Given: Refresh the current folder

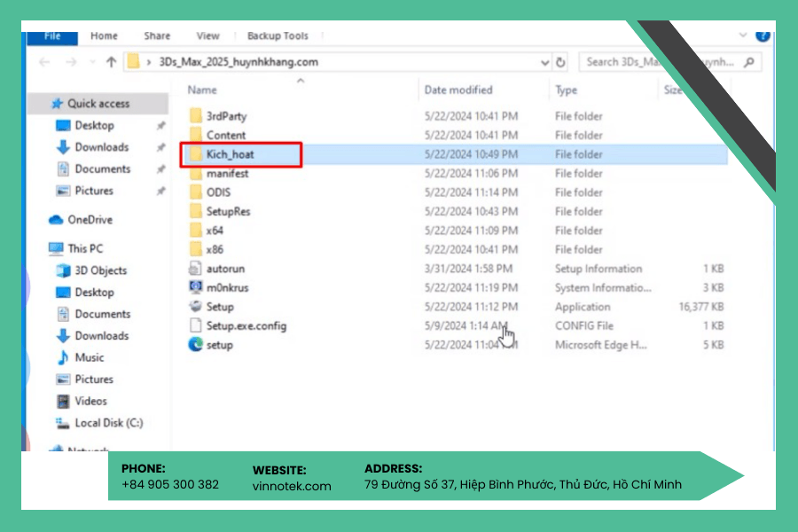Looking at the screenshot, I should tap(560, 63).
